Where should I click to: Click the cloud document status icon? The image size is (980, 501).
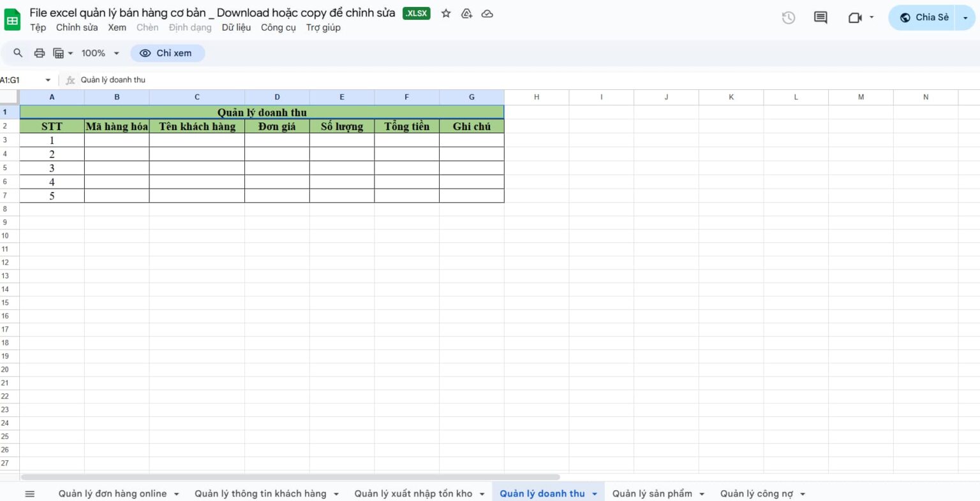(487, 13)
